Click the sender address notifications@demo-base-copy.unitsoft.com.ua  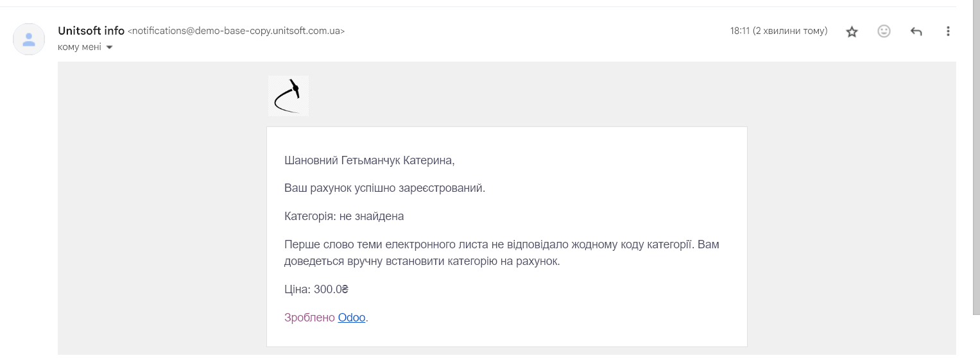coord(236,31)
